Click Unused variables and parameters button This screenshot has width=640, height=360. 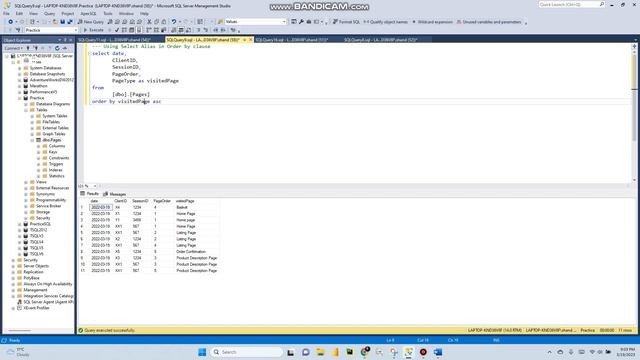point(489,22)
